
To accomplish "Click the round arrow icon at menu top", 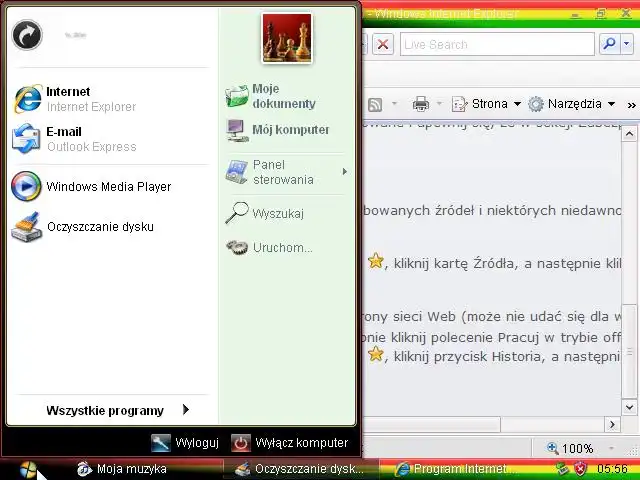I will coord(27,35).
